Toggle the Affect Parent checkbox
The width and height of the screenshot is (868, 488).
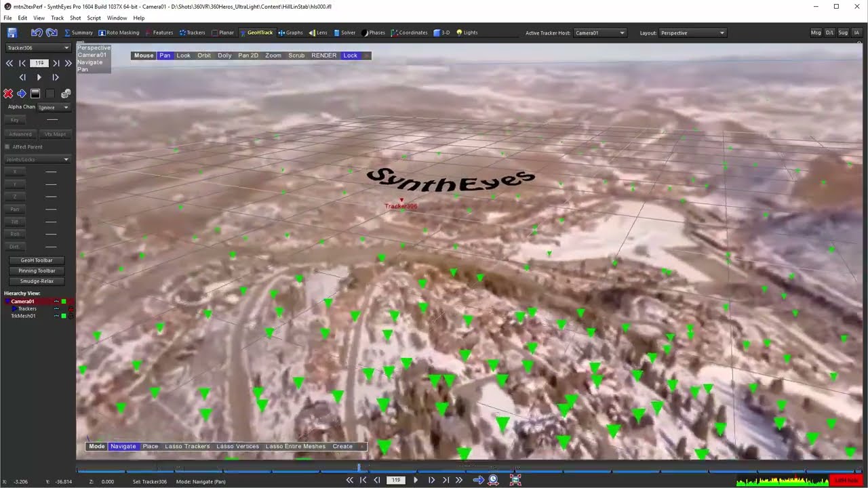click(x=7, y=146)
